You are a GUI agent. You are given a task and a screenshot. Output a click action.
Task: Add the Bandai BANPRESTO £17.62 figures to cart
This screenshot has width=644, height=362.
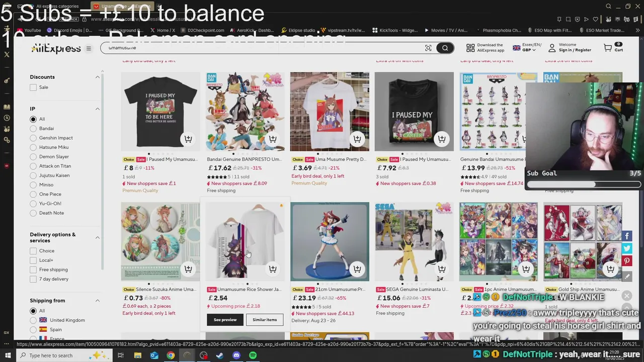point(273,139)
